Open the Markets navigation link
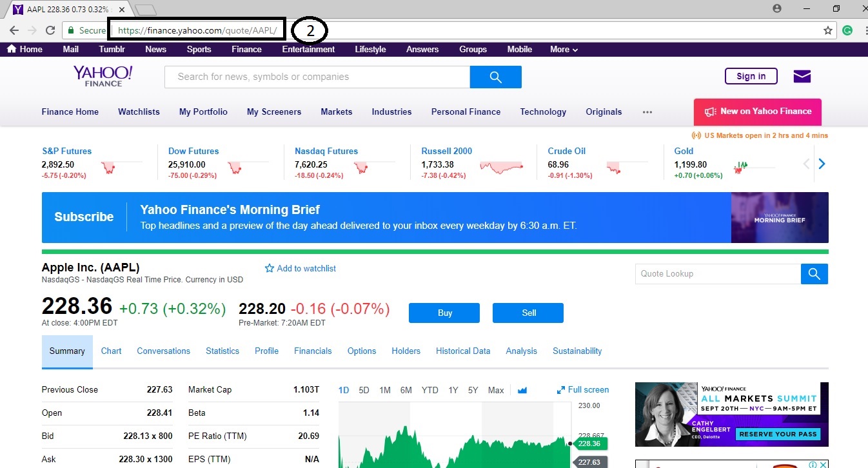The image size is (868, 468). tap(337, 112)
